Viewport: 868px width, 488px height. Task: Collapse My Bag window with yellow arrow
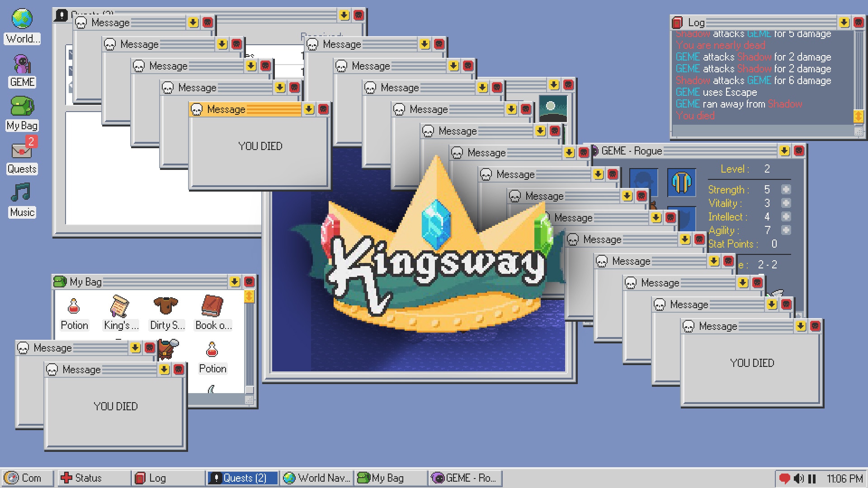[235, 282]
